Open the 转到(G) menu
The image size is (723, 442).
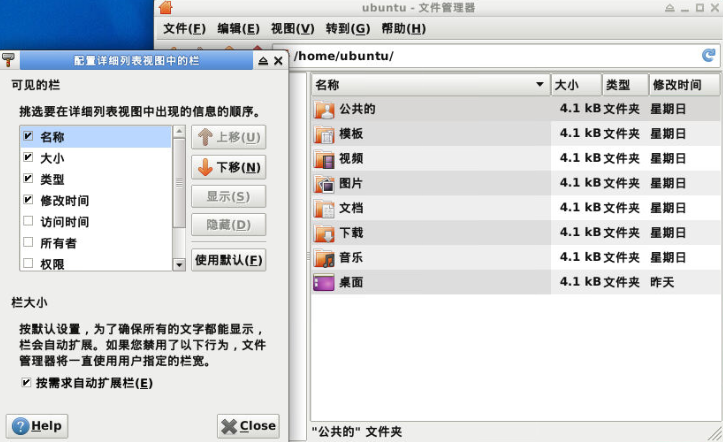coord(347,28)
